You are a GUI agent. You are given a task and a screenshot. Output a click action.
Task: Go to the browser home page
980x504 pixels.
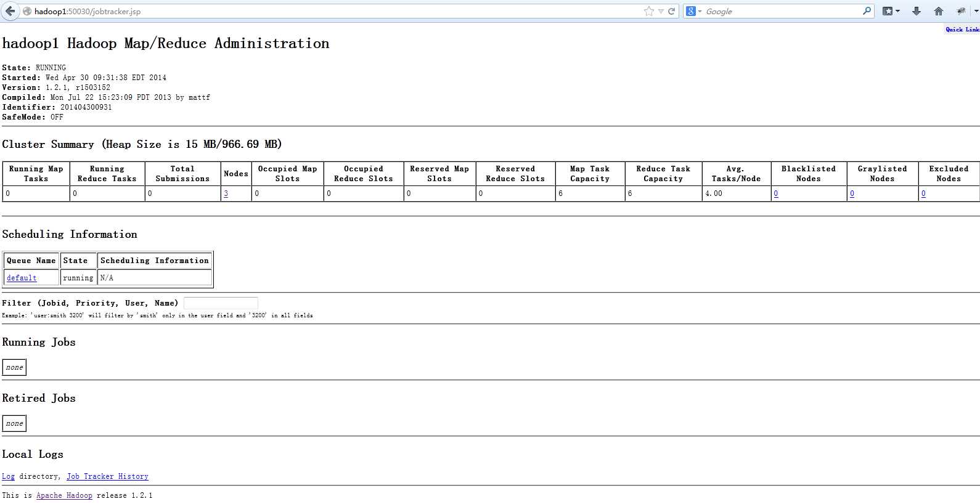939,11
